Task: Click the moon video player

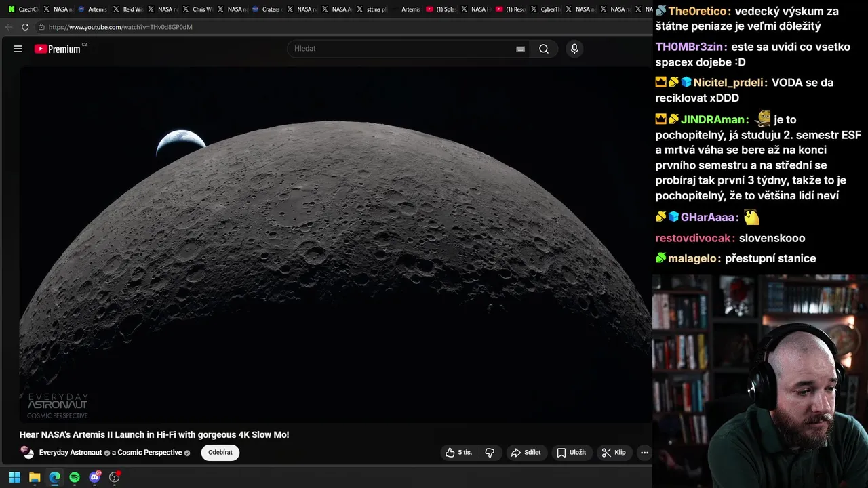Action: coord(336,245)
